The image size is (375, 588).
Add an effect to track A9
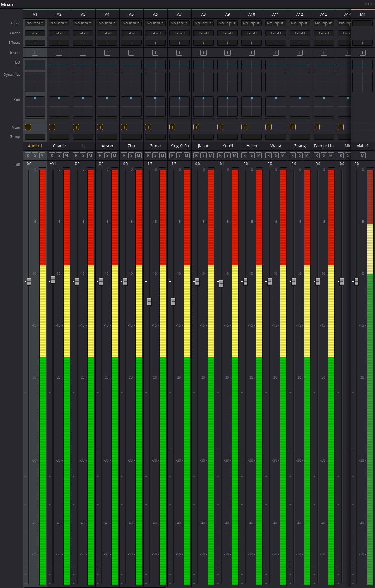[227, 43]
